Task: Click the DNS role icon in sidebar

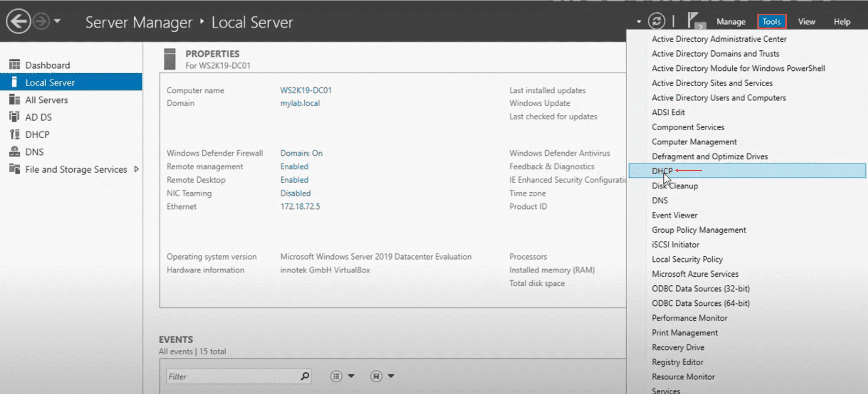Action: point(15,151)
